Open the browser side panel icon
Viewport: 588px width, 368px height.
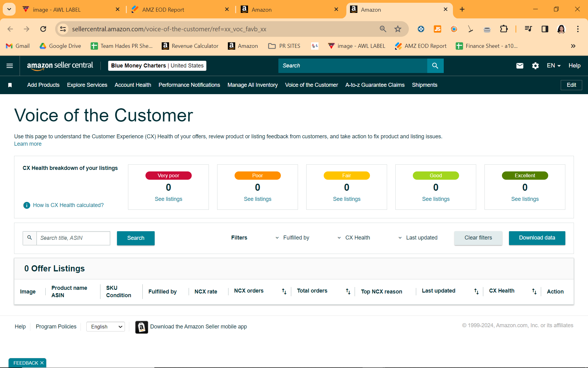(545, 29)
